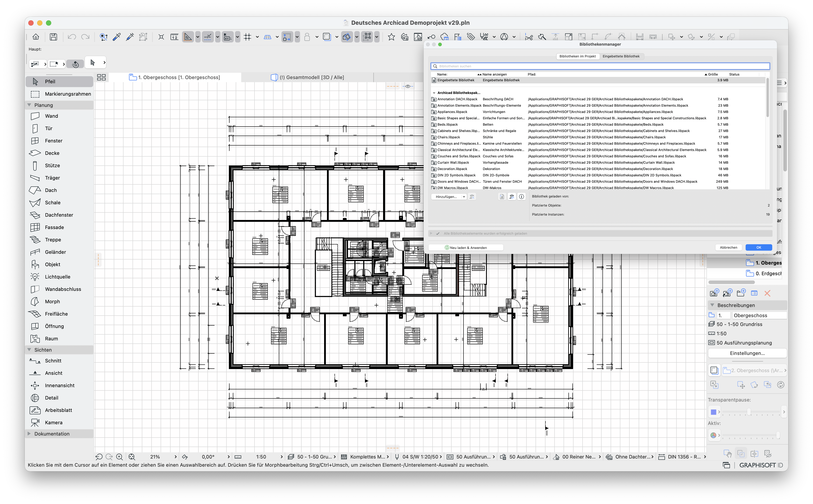Toggle the eye icon above floor plan
This screenshot has width=813, height=504.
click(408, 86)
